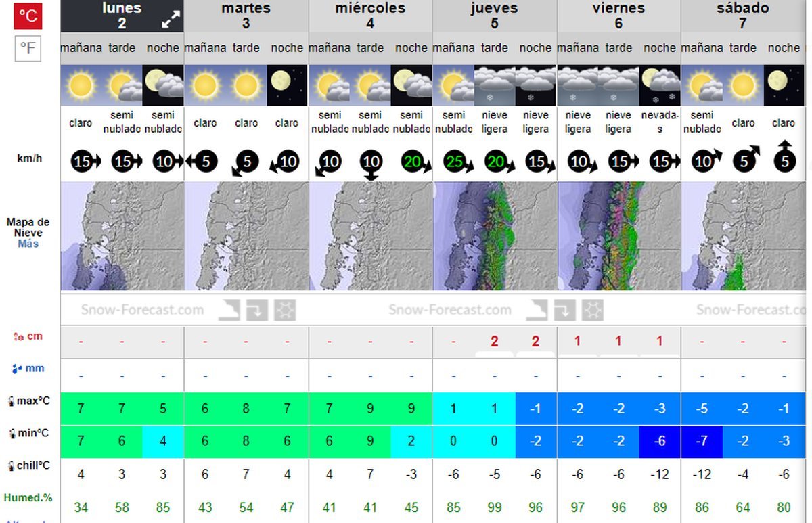The height and width of the screenshot is (523, 812).
Task: Click the max°C row label
Action: pyautogui.click(x=28, y=401)
